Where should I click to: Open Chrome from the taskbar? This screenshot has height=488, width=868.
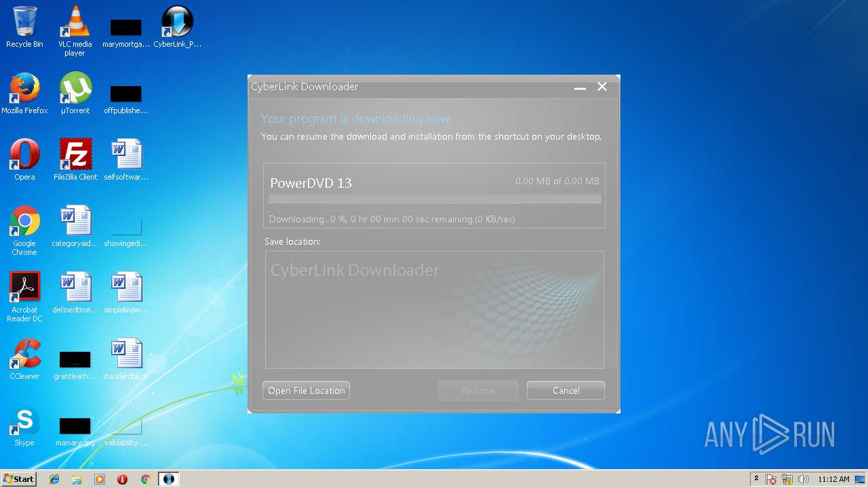pos(145,479)
